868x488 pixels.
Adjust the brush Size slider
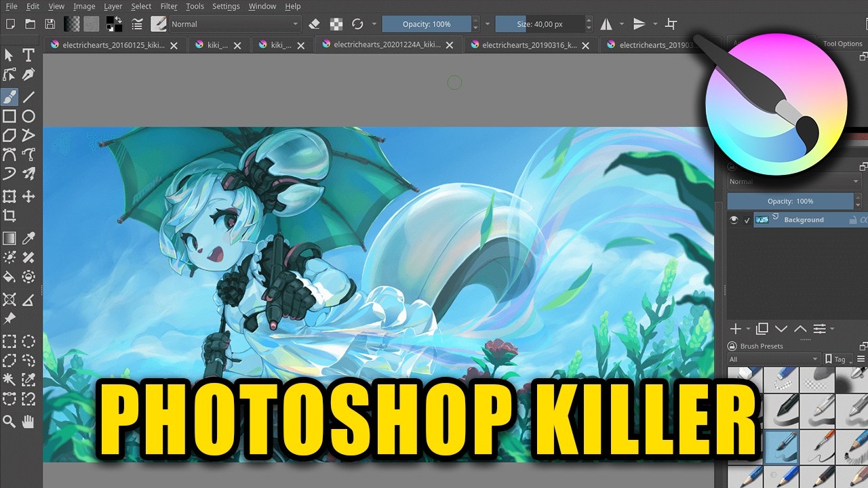coord(539,24)
